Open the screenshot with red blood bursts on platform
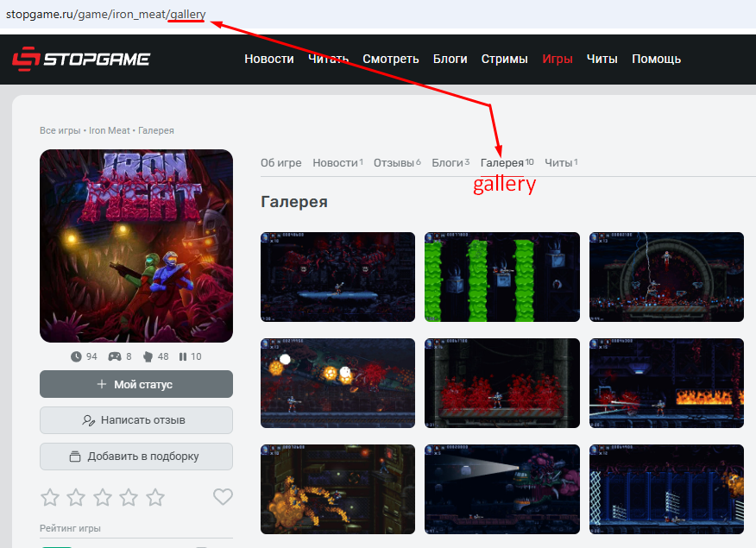This screenshot has width=756, height=548. click(x=502, y=383)
